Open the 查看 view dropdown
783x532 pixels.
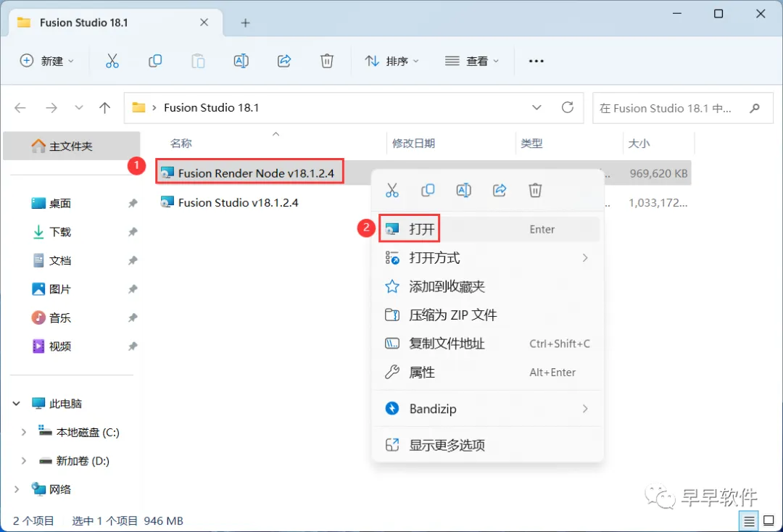pos(472,61)
